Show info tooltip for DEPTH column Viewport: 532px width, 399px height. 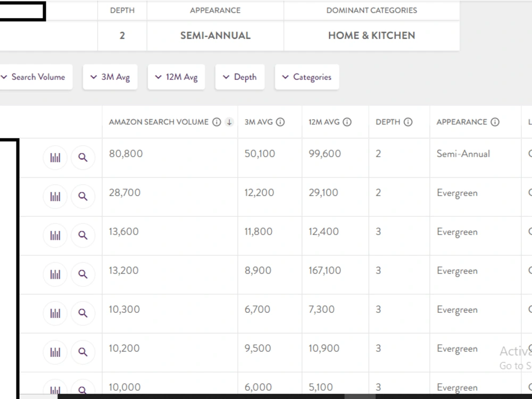tap(408, 122)
